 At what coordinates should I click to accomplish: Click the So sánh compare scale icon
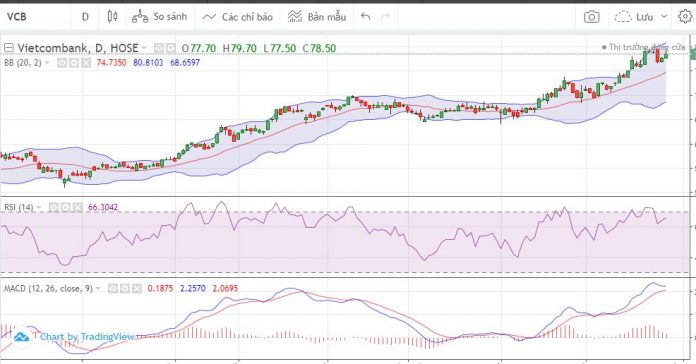pos(140,17)
